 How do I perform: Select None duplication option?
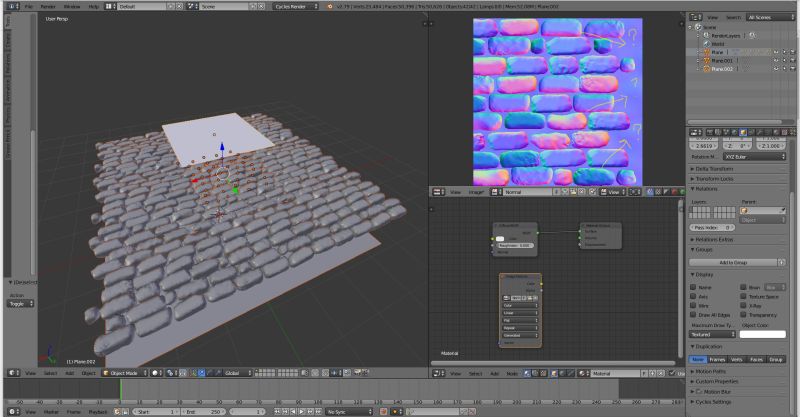[698, 360]
